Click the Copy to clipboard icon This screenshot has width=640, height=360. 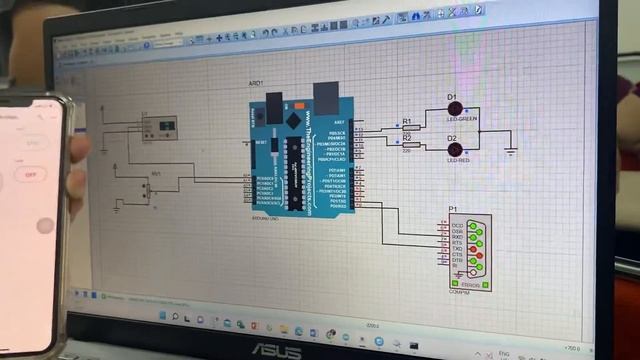(294, 30)
